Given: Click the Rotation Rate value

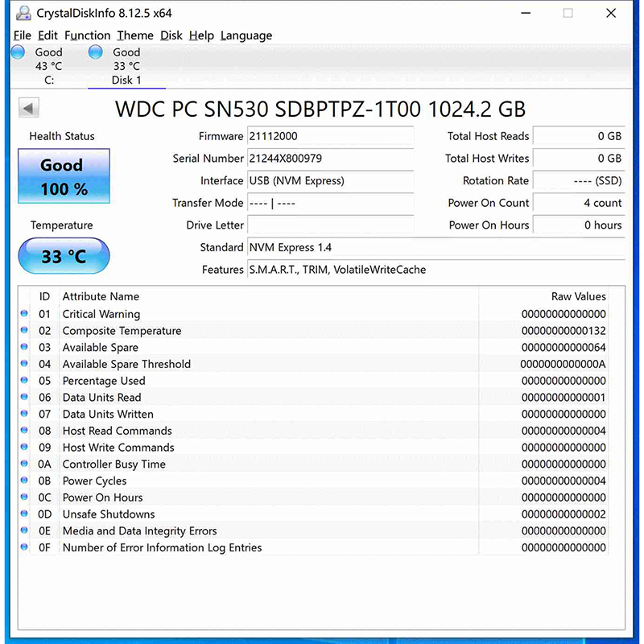Looking at the screenshot, I should 579,180.
